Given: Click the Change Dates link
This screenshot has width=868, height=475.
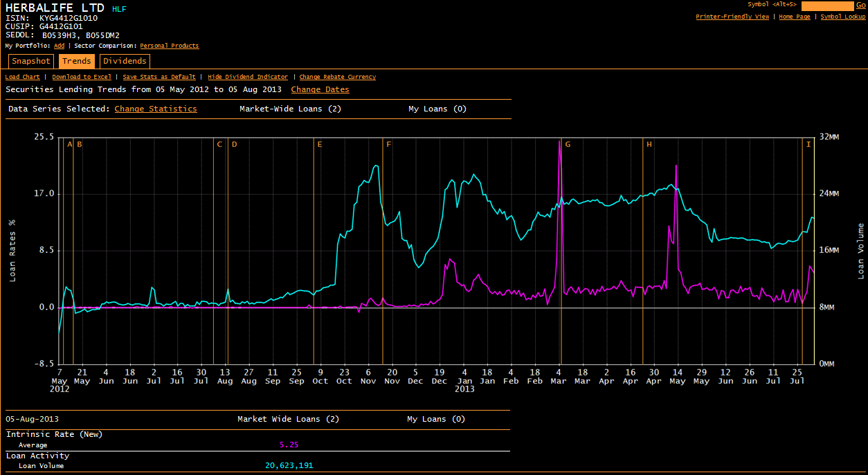Looking at the screenshot, I should point(320,89).
